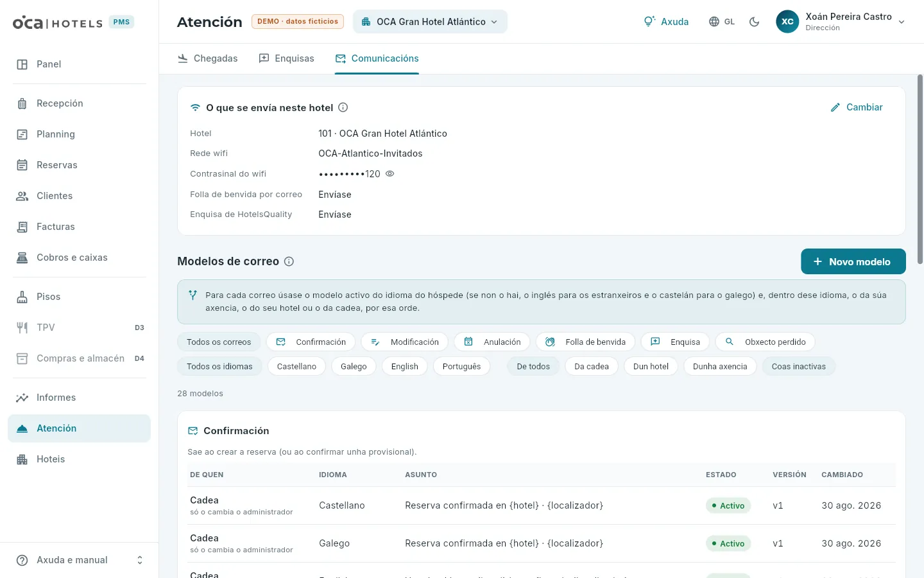Filter templates by English language
924x578 pixels.
pyautogui.click(x=405, y=366)
